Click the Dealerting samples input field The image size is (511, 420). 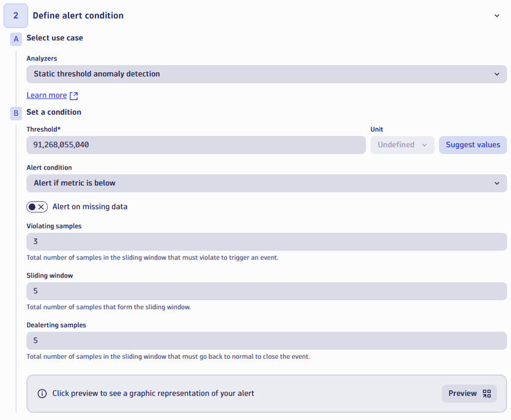pyautogui.click(x=266, y=341)
